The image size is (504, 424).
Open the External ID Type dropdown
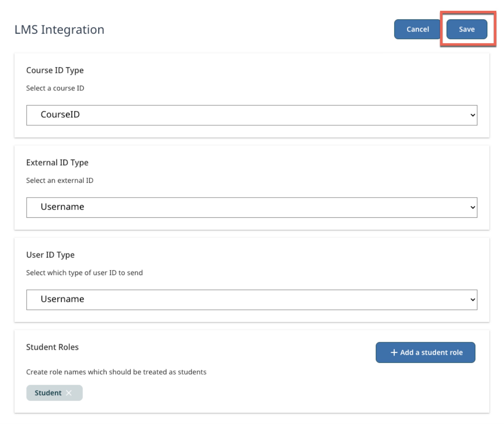[251, 207]
